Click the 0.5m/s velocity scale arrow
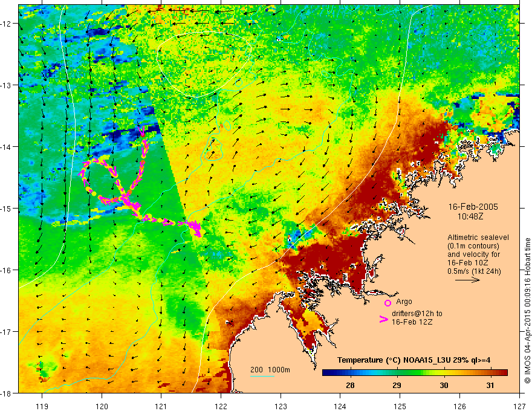 tap(467, 280)
